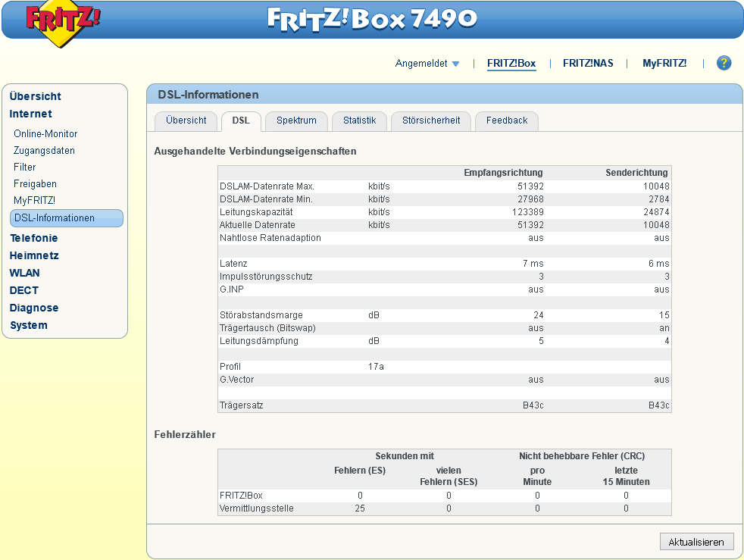This screenshot has height=560, width=744.
Task: Open Online-Monitor in the sidebar
Action: coord(45,134)
